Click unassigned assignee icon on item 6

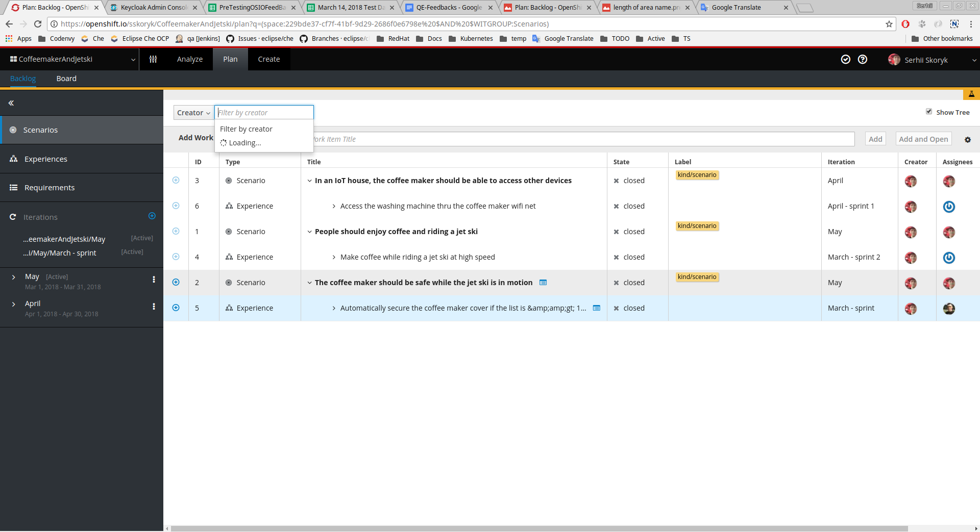949,207
